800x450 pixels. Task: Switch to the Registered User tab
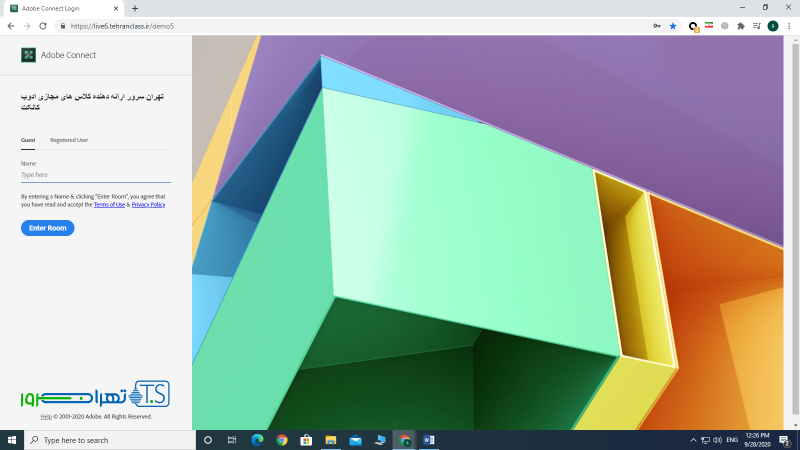click(69, 140)
